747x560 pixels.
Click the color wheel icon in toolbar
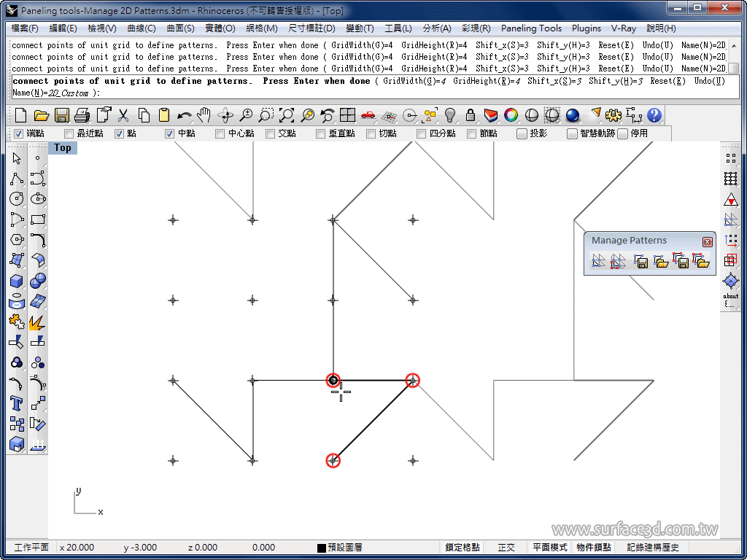[x=511, y=115]
